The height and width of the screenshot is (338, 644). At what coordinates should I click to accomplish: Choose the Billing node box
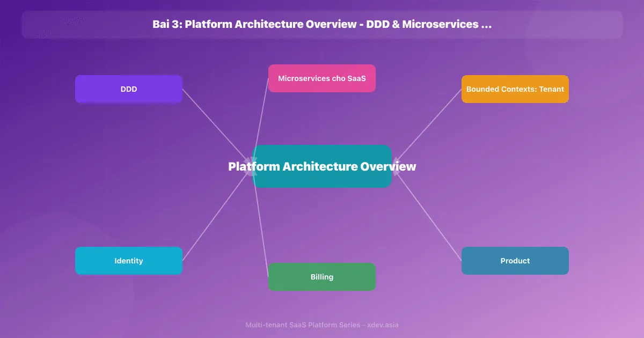click(322, 277)
